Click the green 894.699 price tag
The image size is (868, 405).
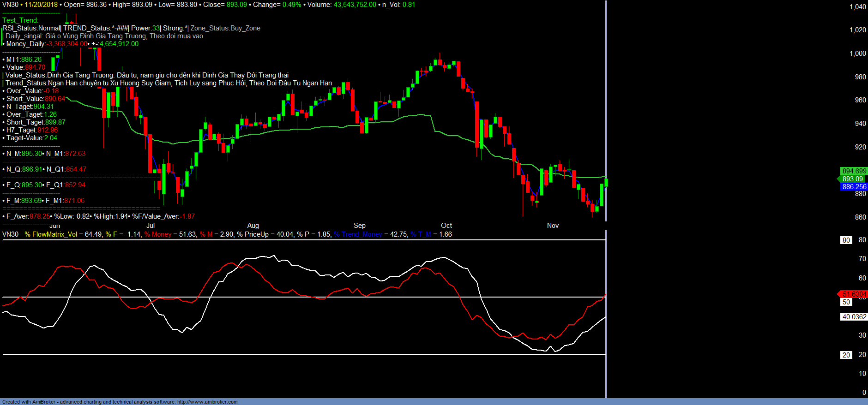point(854,171)
